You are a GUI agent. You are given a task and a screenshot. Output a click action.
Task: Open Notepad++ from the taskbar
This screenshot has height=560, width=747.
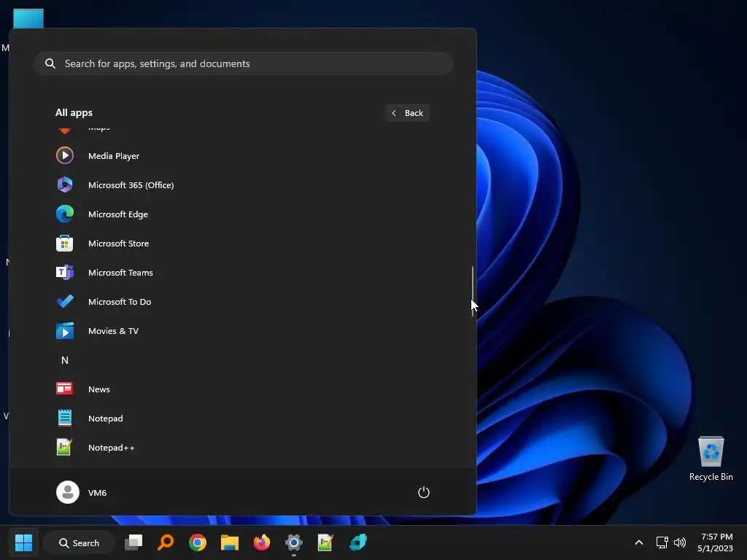(x=325, y=542)
